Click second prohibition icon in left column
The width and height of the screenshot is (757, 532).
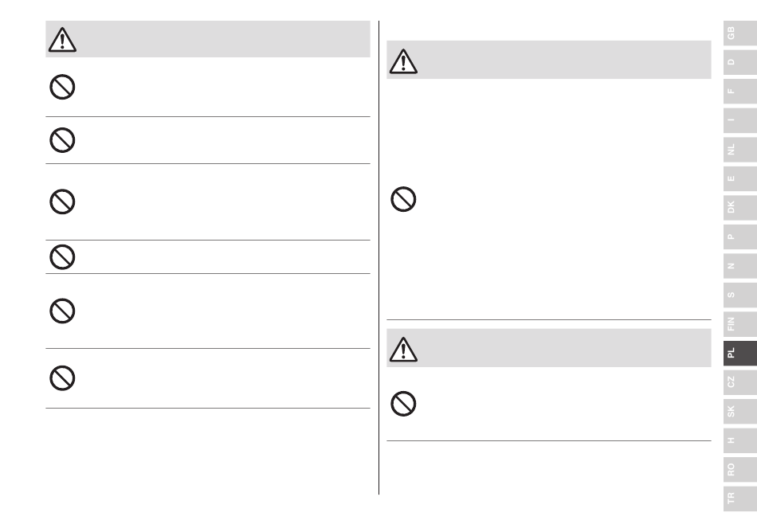(62, 140)
